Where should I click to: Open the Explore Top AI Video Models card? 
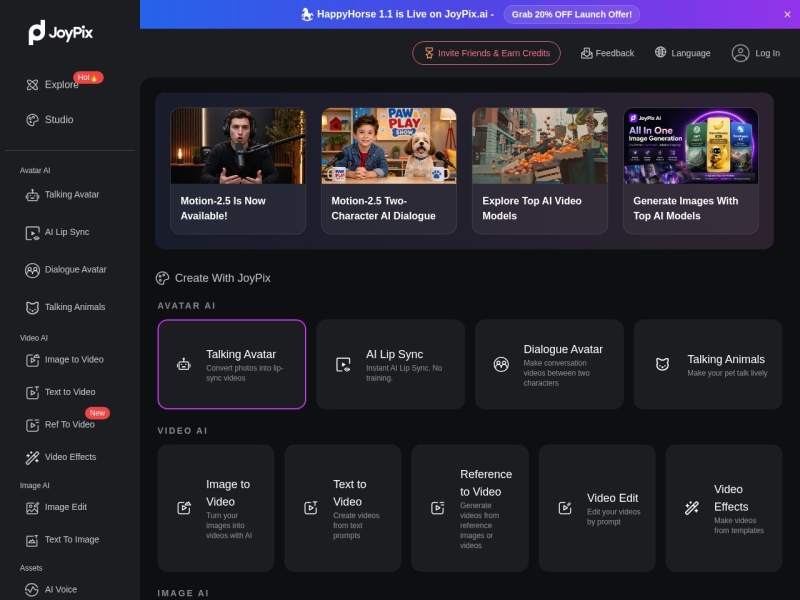coord(540,171)
